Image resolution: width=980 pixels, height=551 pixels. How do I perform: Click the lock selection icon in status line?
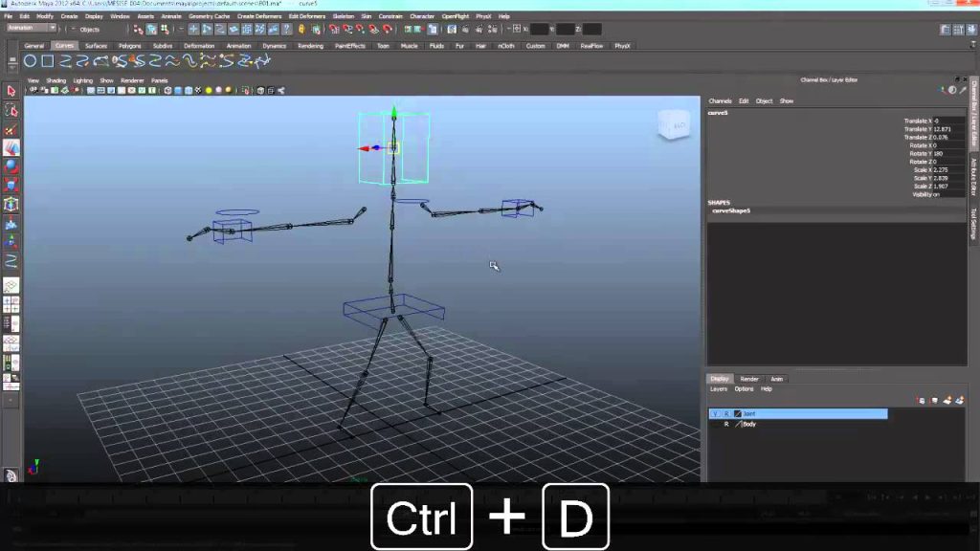pyautogui.click(x=301, y=30)
